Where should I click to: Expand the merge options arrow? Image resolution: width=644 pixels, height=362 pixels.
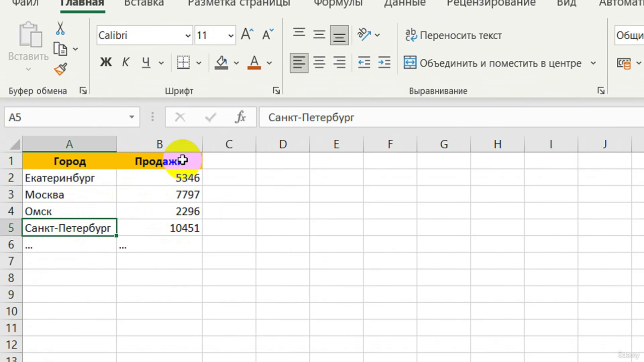(x=593, y=63)
